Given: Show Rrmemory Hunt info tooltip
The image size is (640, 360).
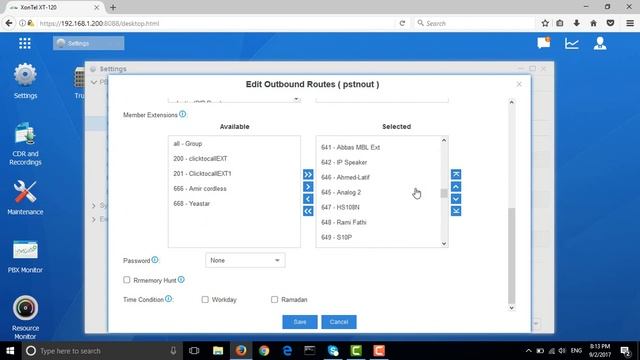Looking at the screenshot, I should 181,280.
